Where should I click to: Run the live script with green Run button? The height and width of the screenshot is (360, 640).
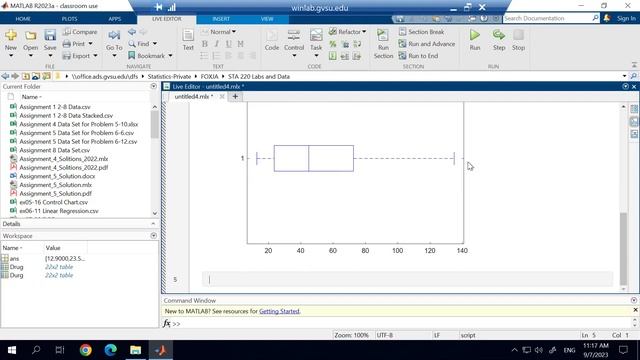coord(475,36)
